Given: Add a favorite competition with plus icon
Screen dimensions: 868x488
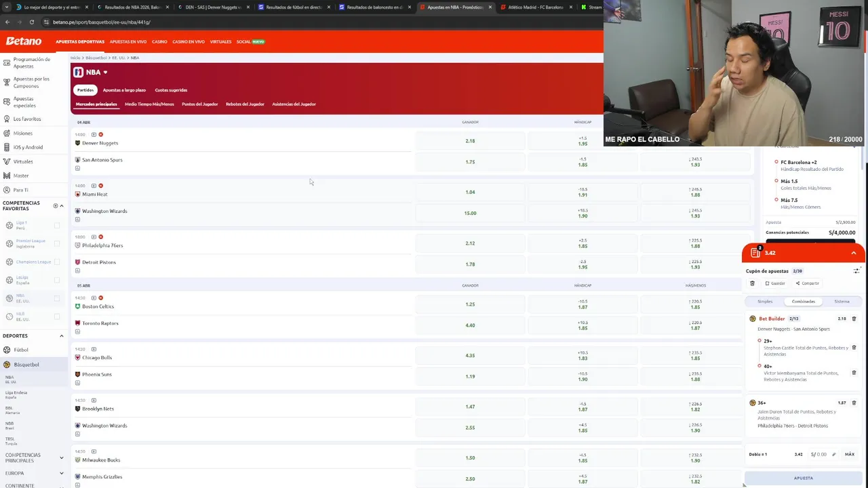Looking at the screenshot, I should [56, 205].
